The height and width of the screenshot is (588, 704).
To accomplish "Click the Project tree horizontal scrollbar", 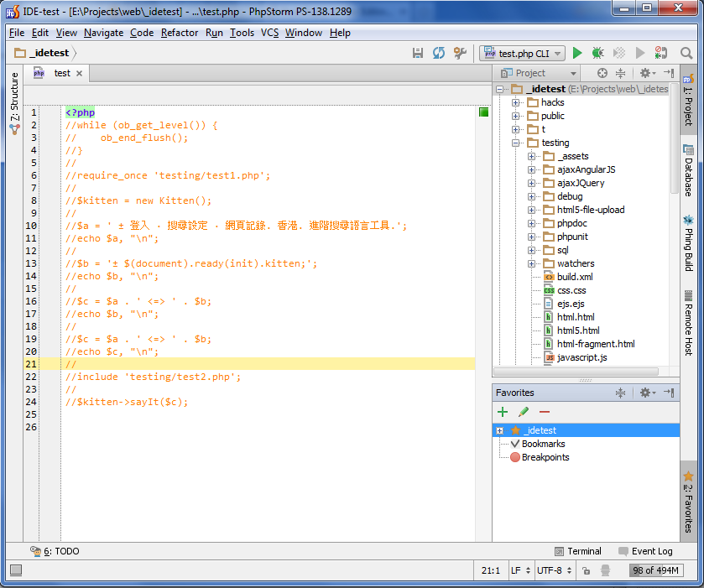I will (576, 372).
